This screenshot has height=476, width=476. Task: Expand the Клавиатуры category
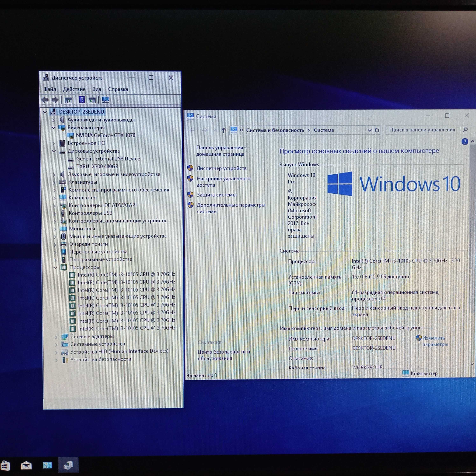pos(54,182)
